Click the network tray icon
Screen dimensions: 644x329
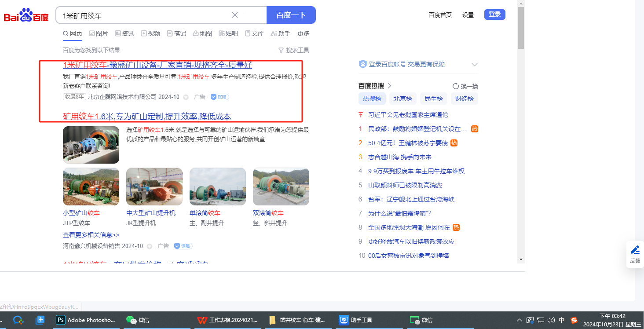point(541,320)
